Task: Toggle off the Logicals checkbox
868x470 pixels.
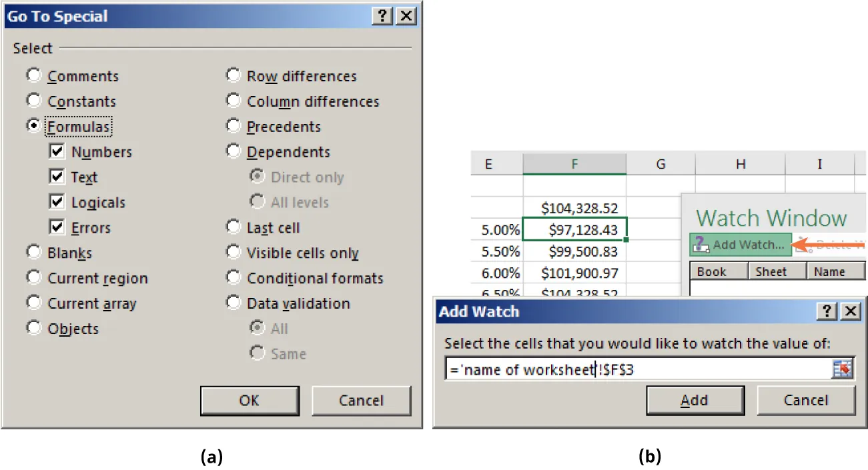Action: coord(57,202)
